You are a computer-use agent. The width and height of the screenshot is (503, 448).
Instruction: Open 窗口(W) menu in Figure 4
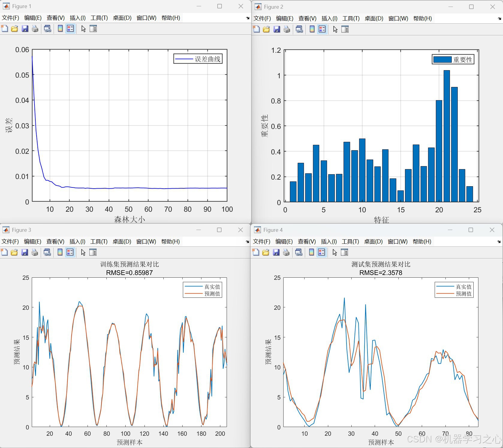pyautogui.click(x=397, y=241)
